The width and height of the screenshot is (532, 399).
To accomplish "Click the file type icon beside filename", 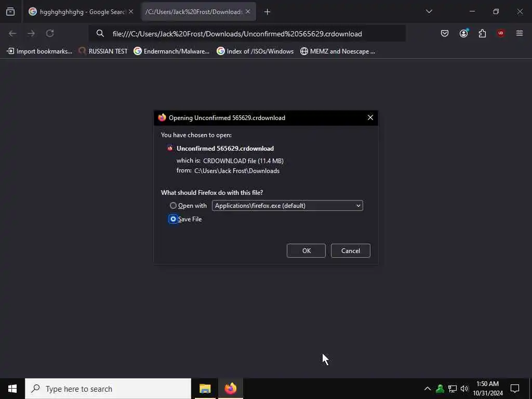I will tap(170, 148).
